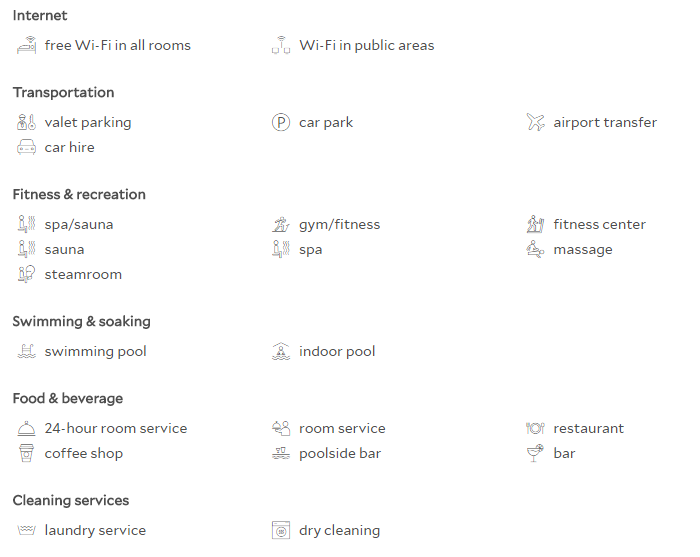700x557 pixels.
Task: Click the car park P icon
Action: 281,122
